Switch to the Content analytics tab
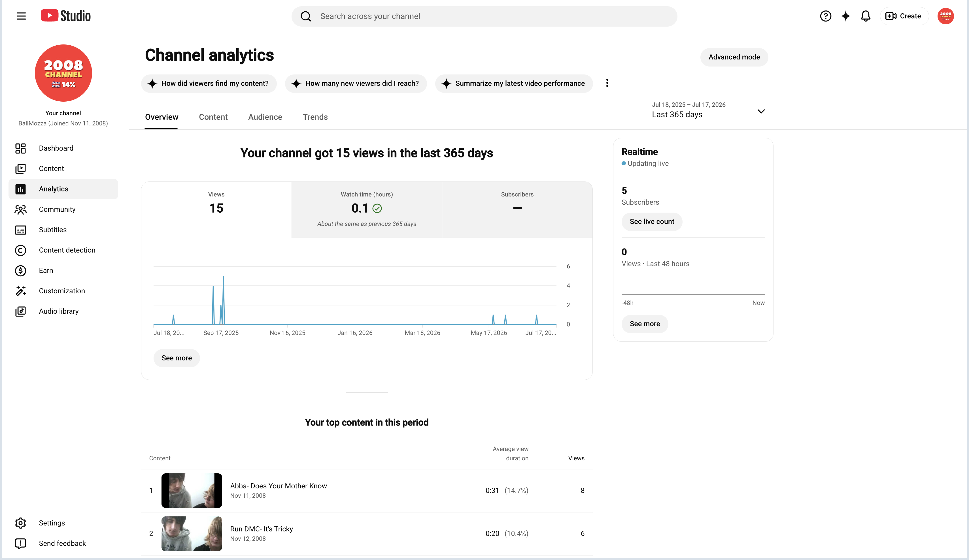 pyautogui.click(x=213, y=117)
